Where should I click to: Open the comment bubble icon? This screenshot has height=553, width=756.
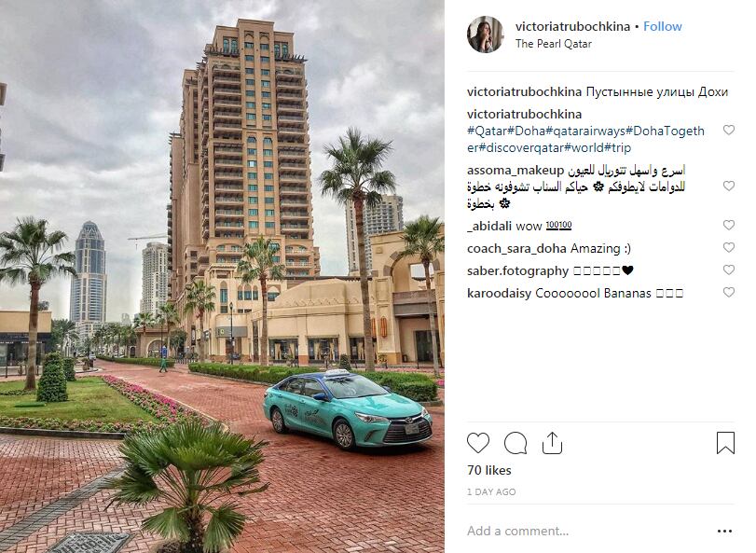[515, 443]
